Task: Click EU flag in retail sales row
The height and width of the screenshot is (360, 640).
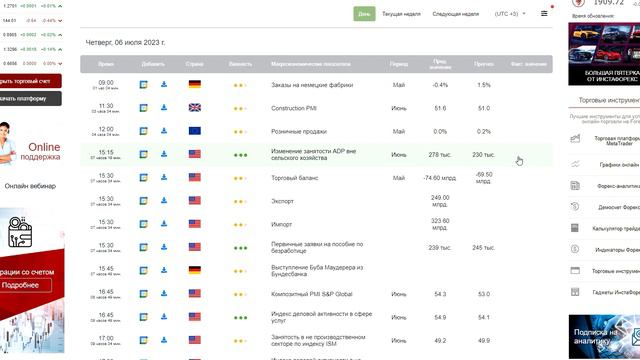Action: [195, 131]
